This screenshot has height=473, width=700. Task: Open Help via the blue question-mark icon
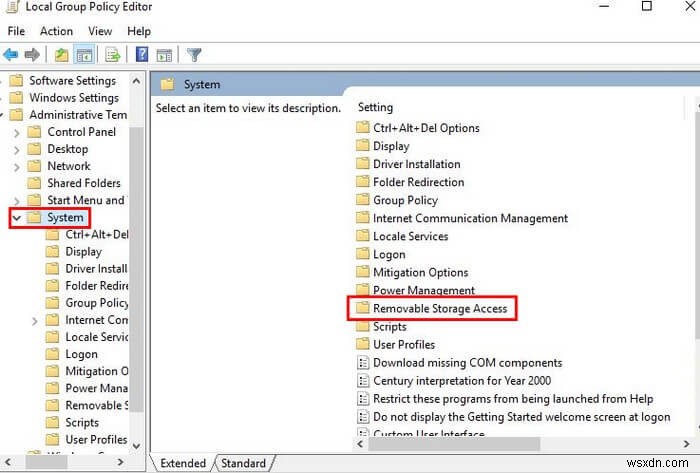141,55
